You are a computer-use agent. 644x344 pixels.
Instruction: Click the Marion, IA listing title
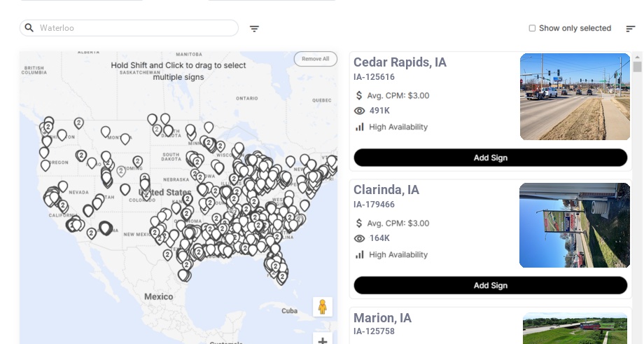click(382, 318)
